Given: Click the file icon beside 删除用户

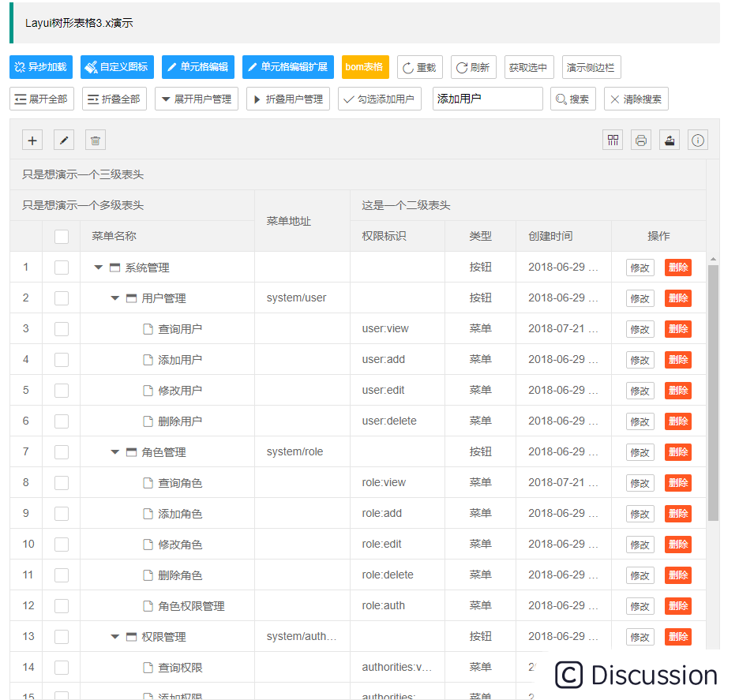Looking at the screenshot, I should pyautogui.click(x=148, y=421).
